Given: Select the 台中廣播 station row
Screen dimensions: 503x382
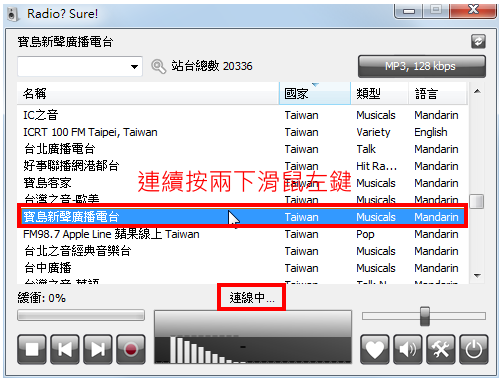Looking at the screenshot, I should (x=242, y=268).
